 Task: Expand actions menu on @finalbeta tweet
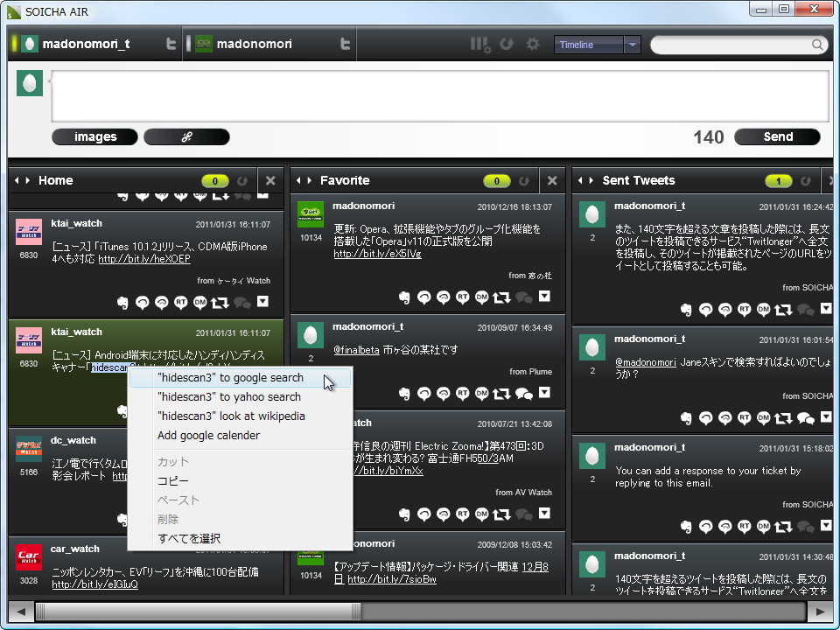click(x=545, y=393)
